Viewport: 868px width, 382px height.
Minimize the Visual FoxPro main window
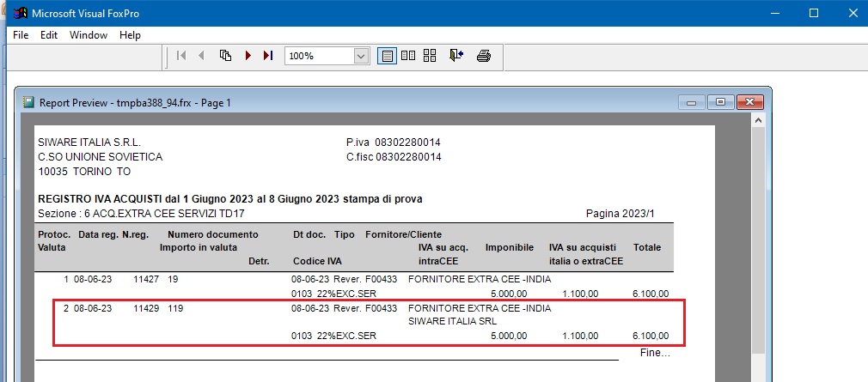(x=773, y=13)
